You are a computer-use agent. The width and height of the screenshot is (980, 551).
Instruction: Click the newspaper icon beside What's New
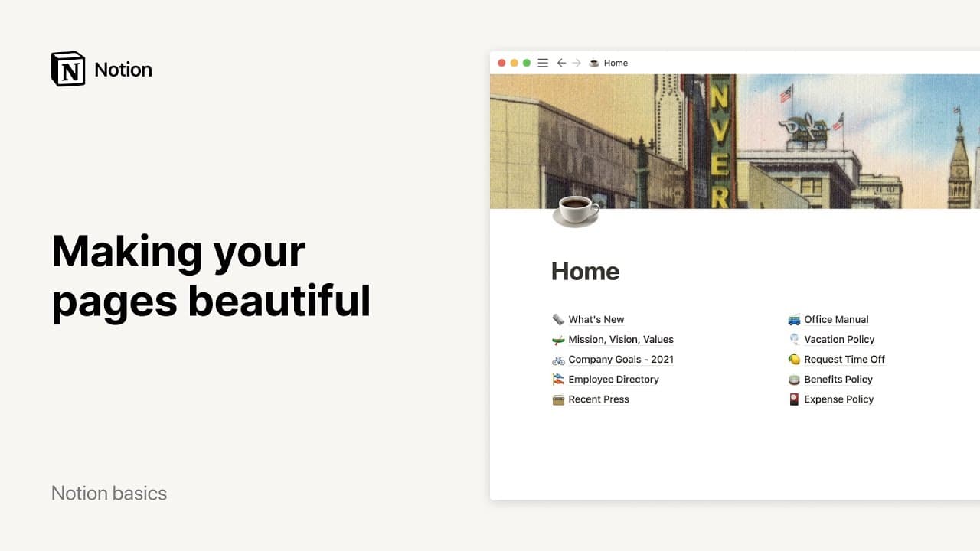(558, 320)
